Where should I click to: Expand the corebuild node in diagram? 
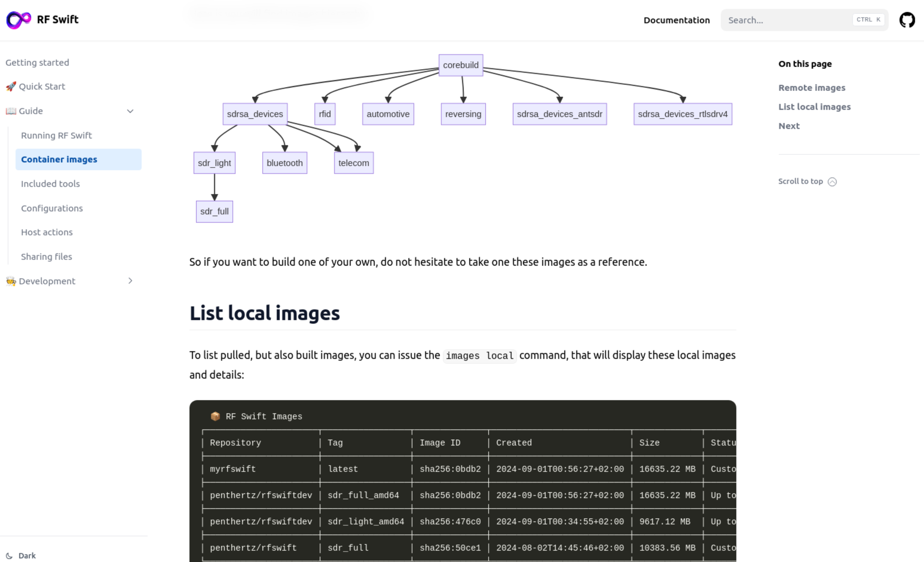coord(460,65)
